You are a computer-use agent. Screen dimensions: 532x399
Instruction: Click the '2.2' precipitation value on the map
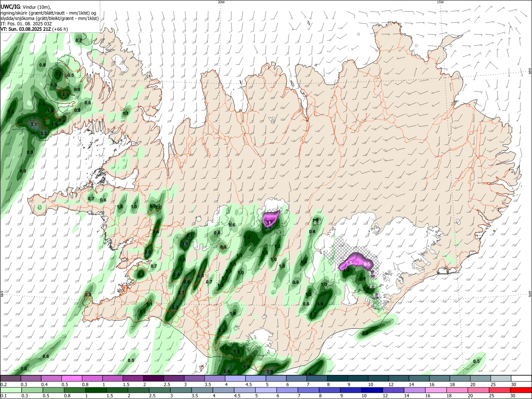(222, 331)
